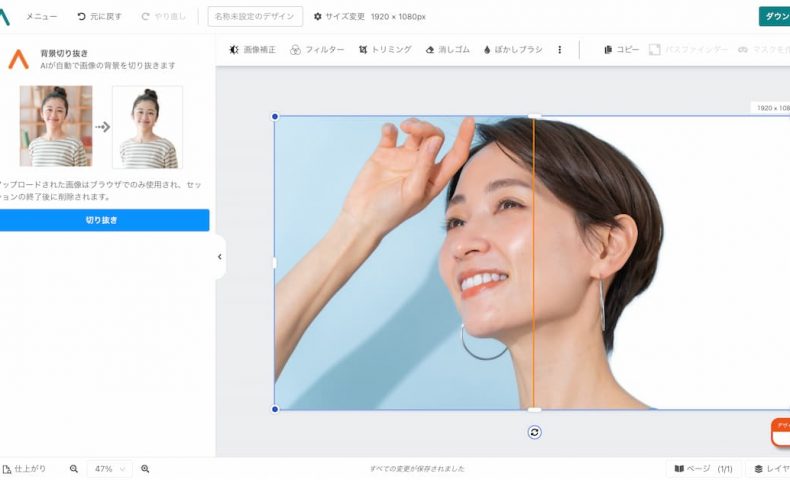The width and height of the screenshot is (790, 480).
Task: Click the rotate handle below the image
Action: [535, 432]
